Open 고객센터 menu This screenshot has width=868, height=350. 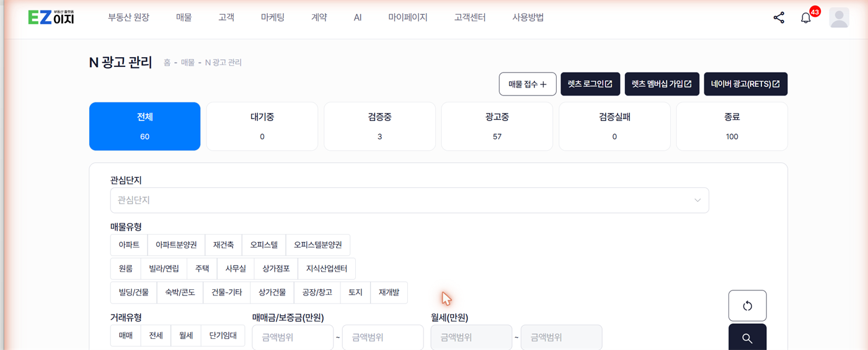[x=470, y=18]
